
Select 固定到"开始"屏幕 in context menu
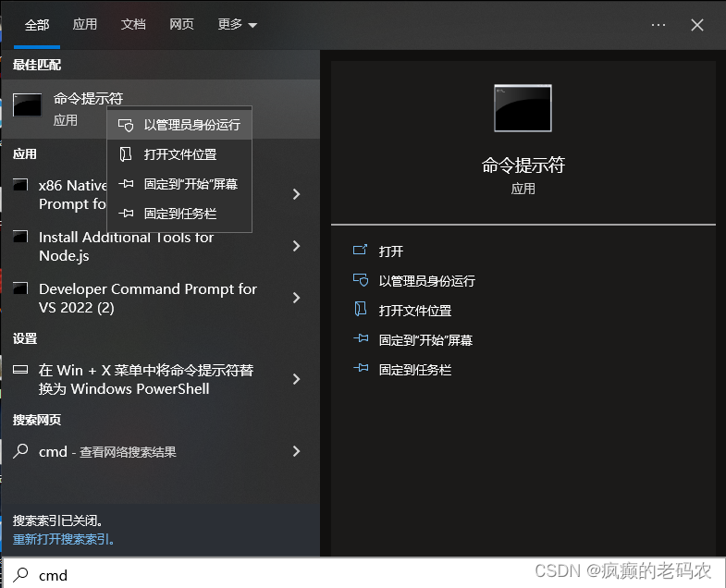pos(179,184)
